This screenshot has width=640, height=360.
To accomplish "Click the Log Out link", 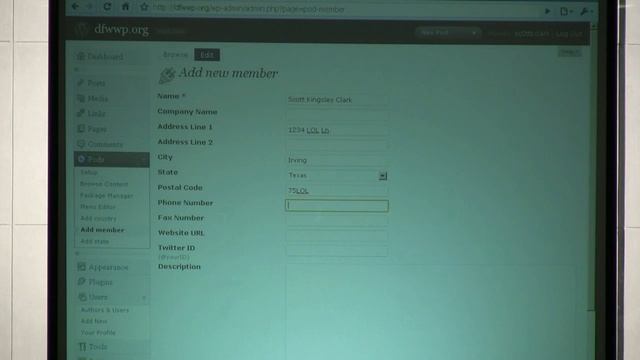I will click(568, 34).
